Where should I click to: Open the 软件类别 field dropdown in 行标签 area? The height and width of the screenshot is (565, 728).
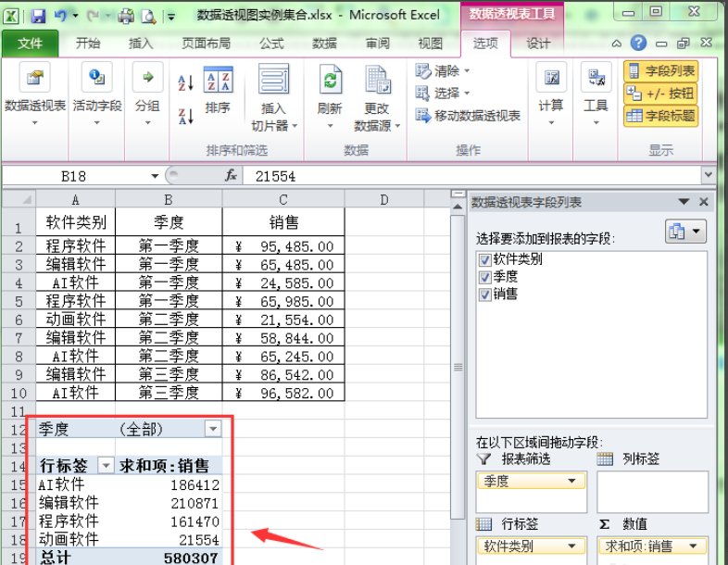(572, 546)
